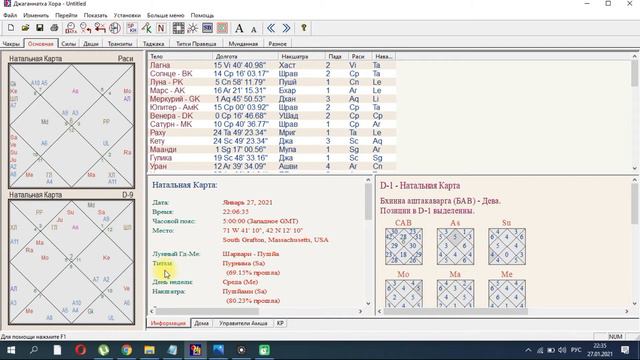Select the Информация bottom tab
The height and width of the screenshot is (360, 640).
pyautogui.click(x=168, y=323)
